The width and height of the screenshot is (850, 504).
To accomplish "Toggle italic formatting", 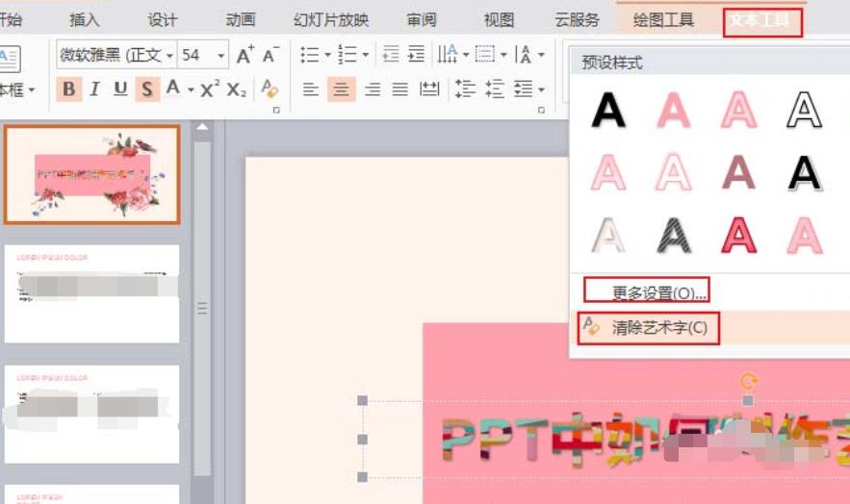I will [94, 89].
